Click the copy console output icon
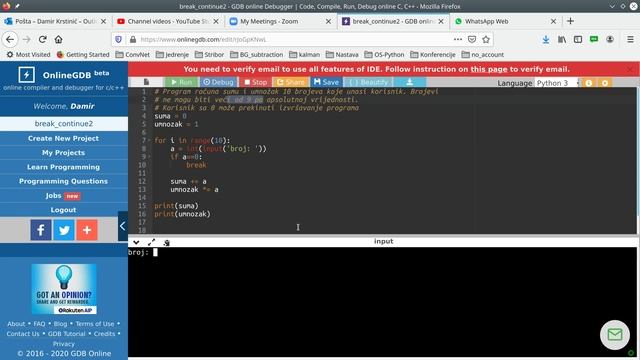The height and width of the screenshot is (360, 640). coord(167,242)
